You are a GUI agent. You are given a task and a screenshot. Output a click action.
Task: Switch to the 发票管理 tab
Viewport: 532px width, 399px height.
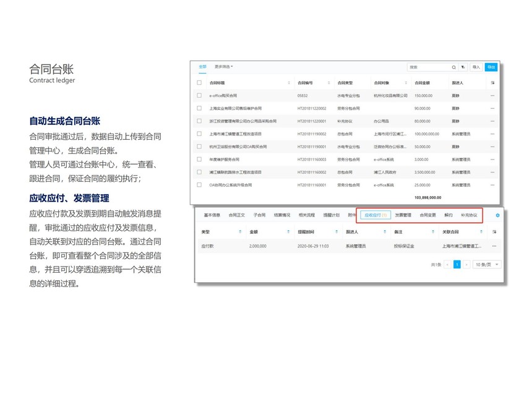click(x=403, y=215)
